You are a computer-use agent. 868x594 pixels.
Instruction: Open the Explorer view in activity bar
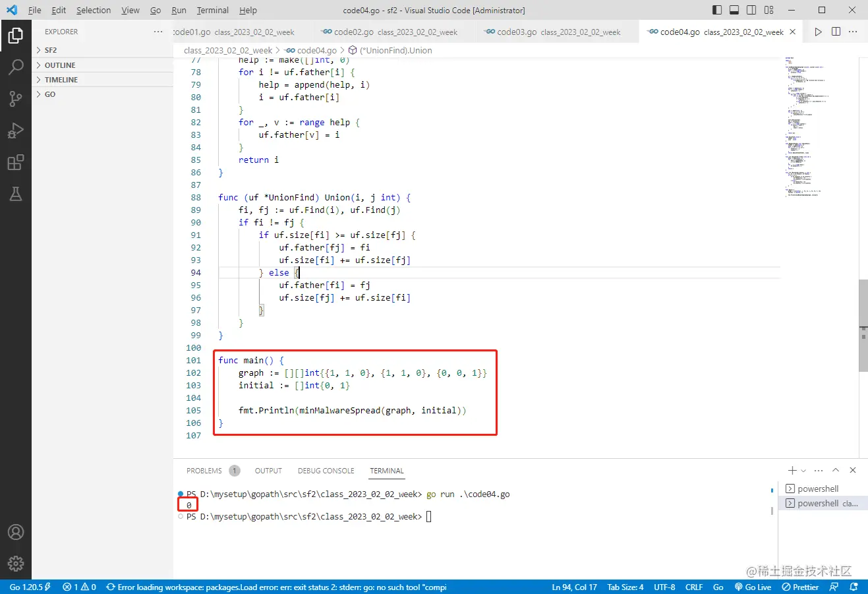pos(16,35)
